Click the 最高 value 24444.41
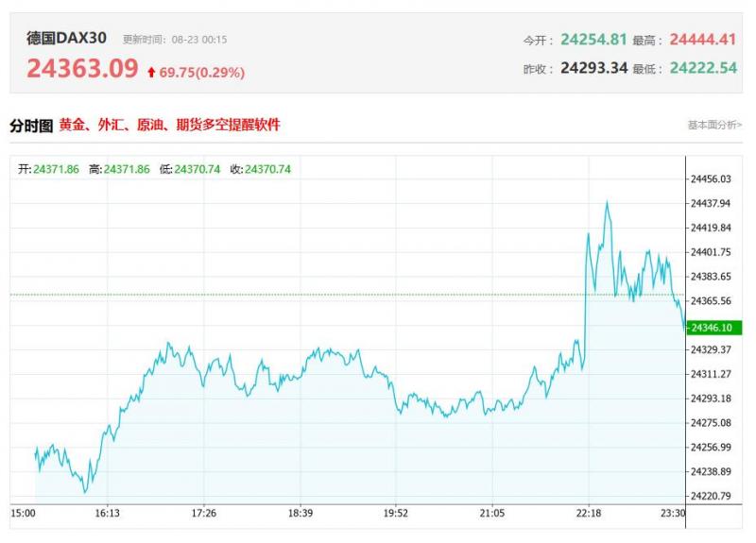 [x=702, y=40]
